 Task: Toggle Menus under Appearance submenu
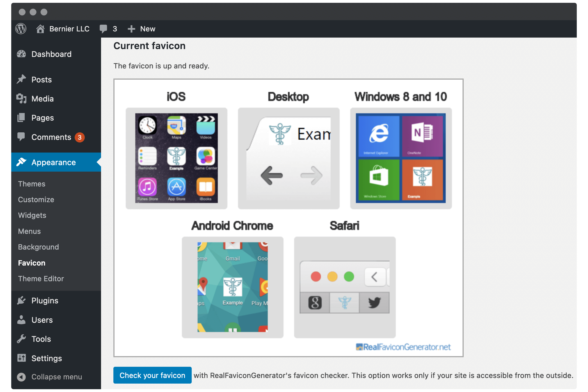click(30, 231)
